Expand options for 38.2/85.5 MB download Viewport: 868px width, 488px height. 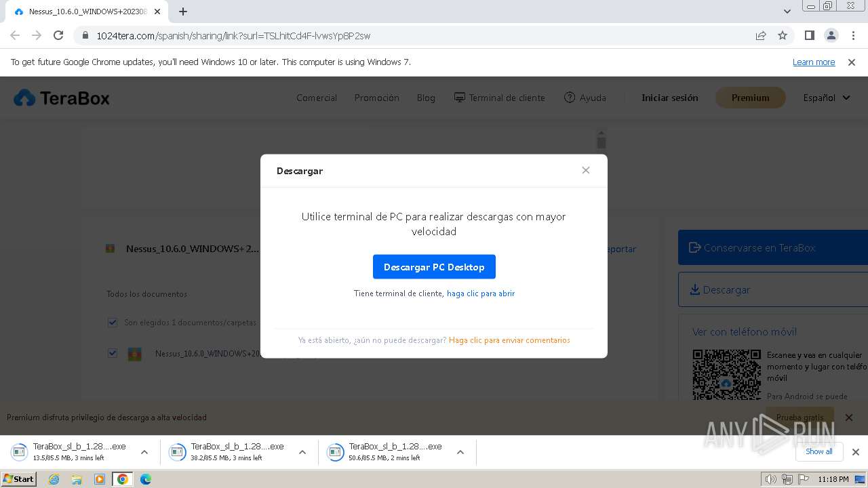(302, 452)
